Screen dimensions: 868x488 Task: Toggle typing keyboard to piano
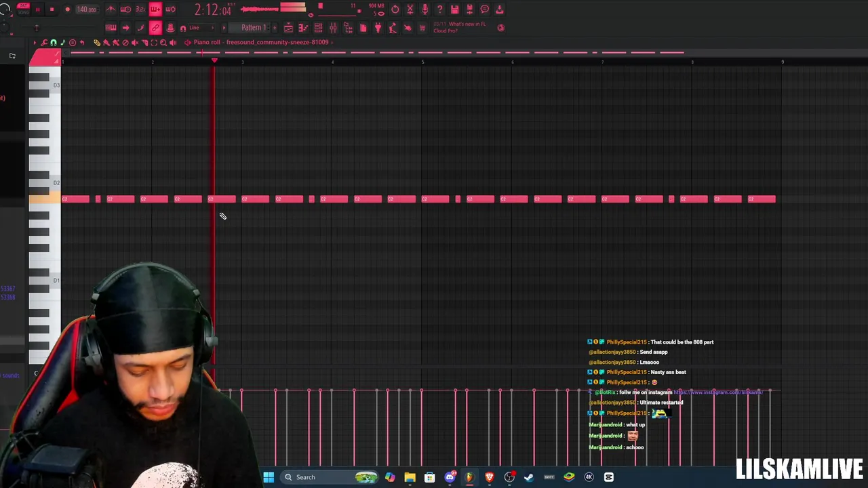[x=111, y=28]
